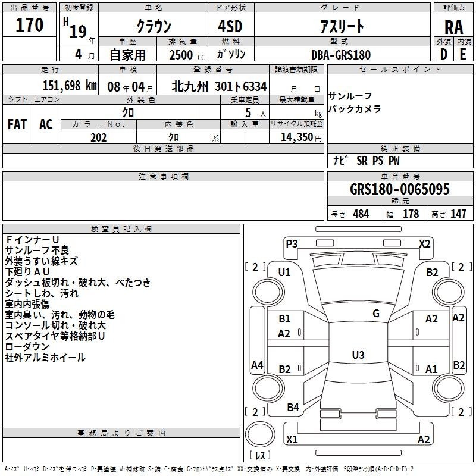Click the length value 484
The image size is (476, 476).
[x=361, y=214]
